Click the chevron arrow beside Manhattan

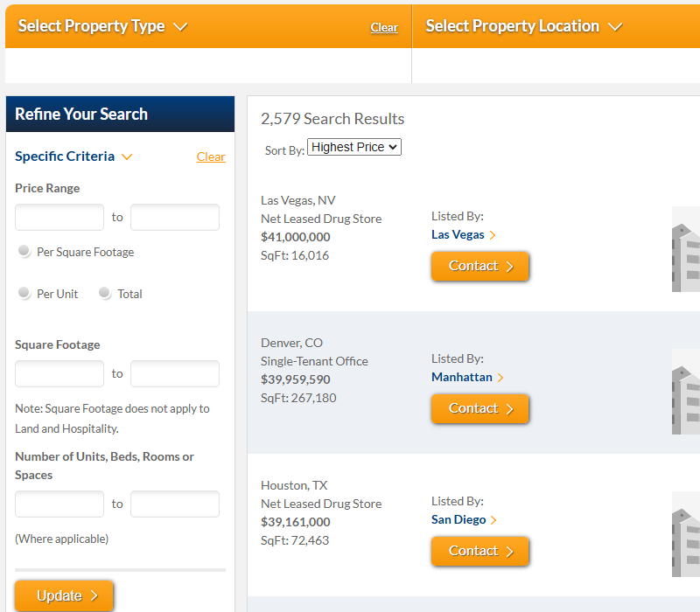coord(500,378)
